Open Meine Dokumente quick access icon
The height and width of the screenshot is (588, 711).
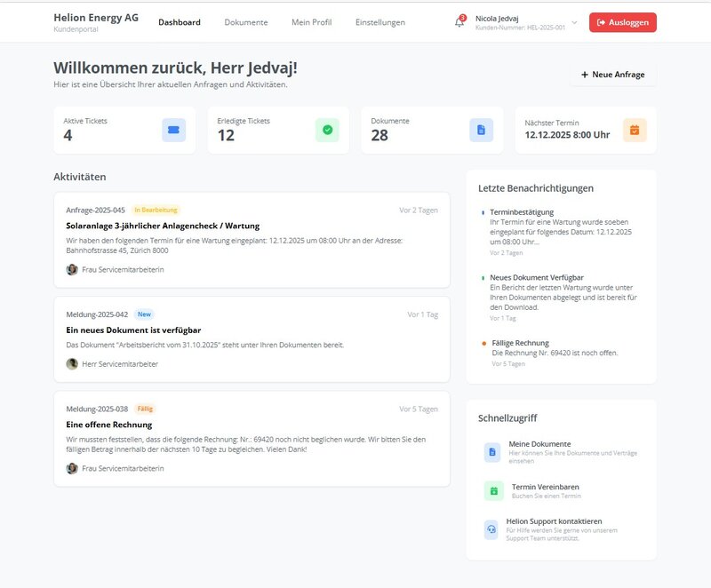click(492, 452)
